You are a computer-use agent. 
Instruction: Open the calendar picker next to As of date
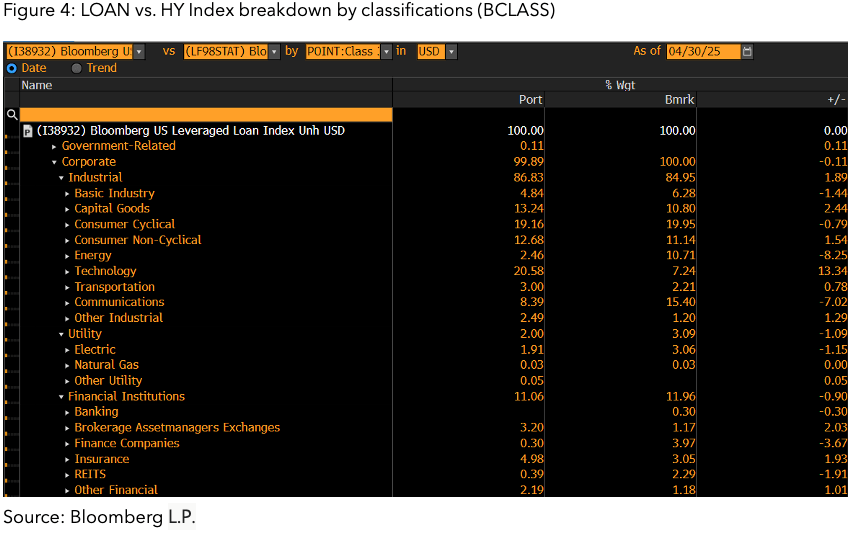point(747,51)
